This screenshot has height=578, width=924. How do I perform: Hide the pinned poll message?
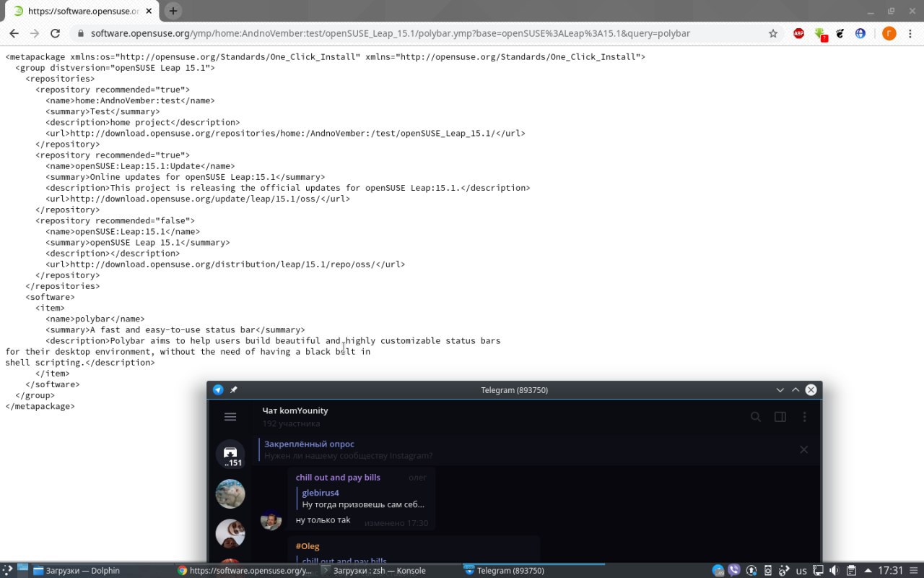[803, 449]
